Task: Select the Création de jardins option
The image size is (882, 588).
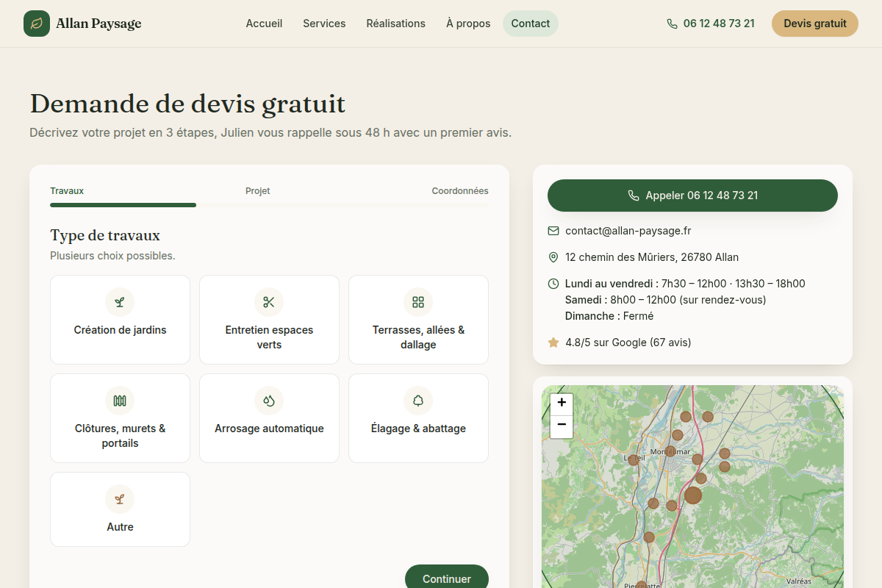Action: coord(120,320)
